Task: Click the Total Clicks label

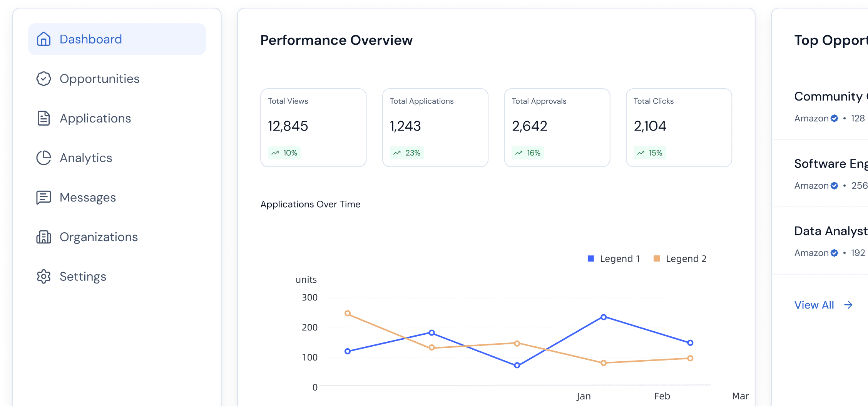Action: 654,101
